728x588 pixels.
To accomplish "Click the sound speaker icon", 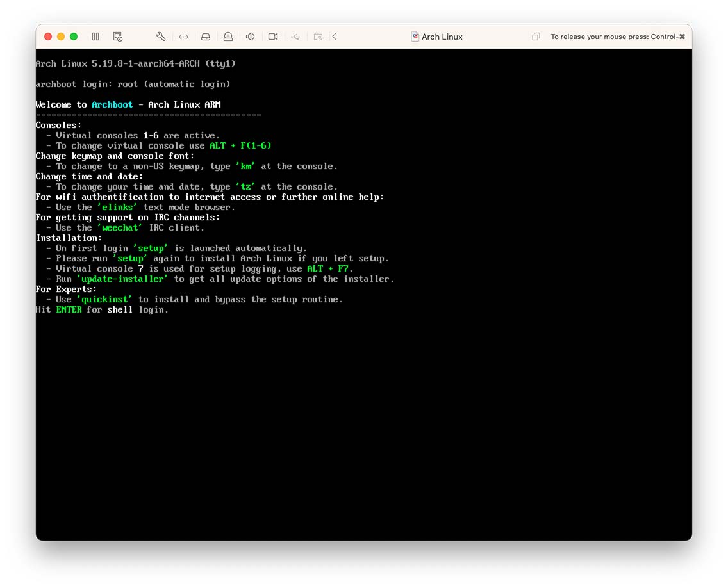I will point(250,37).
